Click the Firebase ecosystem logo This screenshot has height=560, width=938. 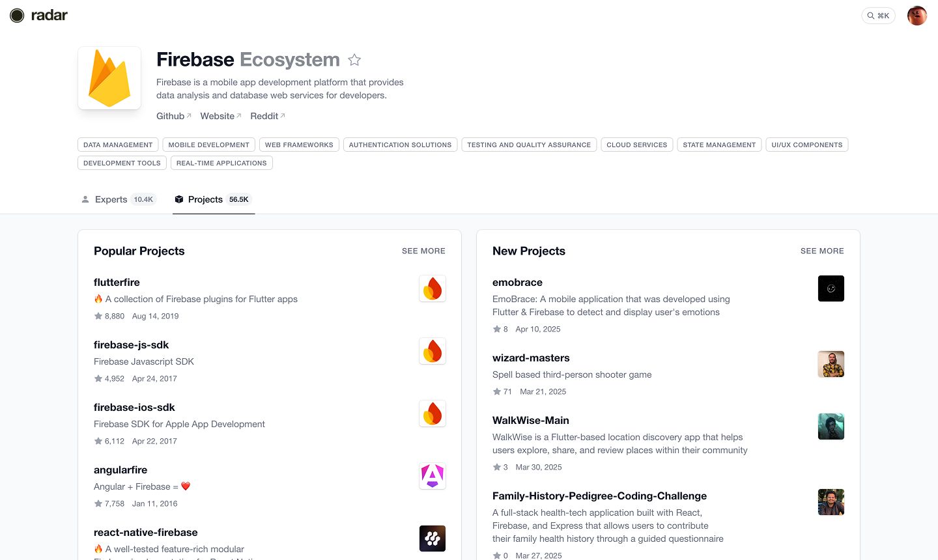109,78
